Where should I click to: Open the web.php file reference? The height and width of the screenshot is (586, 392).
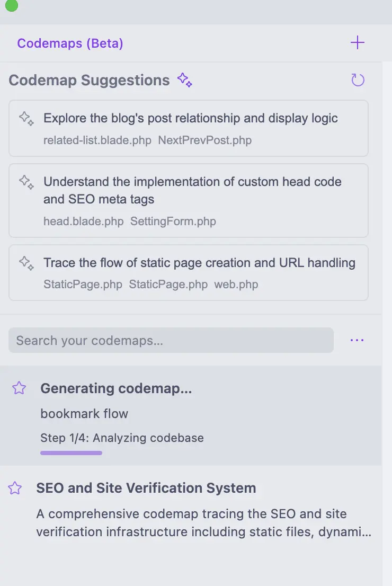click(x=236, y=285)
